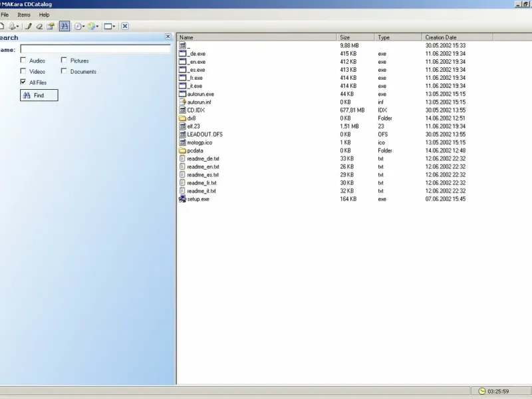Select the readme_de.txt file icon
The height and width of the screenshot is (399, 532).
(x=182, y=159)
